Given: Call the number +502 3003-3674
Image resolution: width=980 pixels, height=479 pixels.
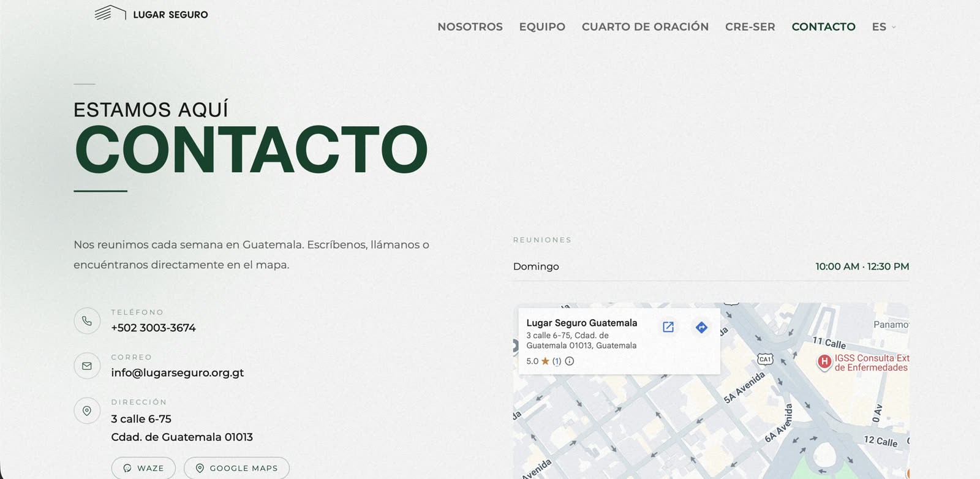Looking at the screenshot, I should coord(153,328).
